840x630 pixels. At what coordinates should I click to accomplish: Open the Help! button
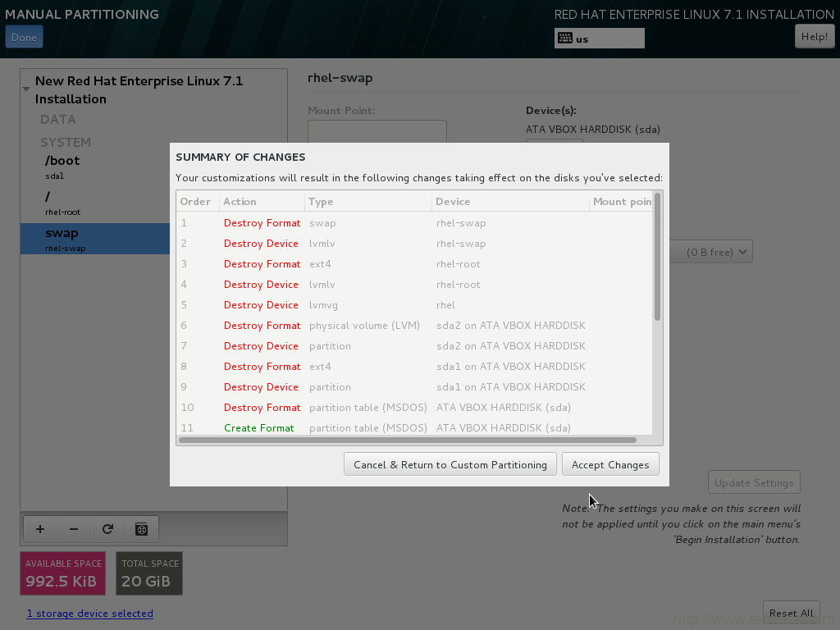point(815,36)
